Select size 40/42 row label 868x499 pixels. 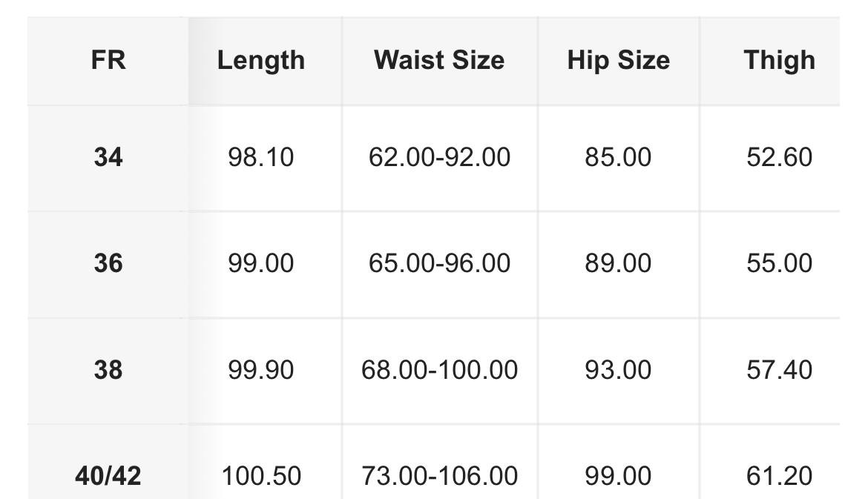coord(108,476)
